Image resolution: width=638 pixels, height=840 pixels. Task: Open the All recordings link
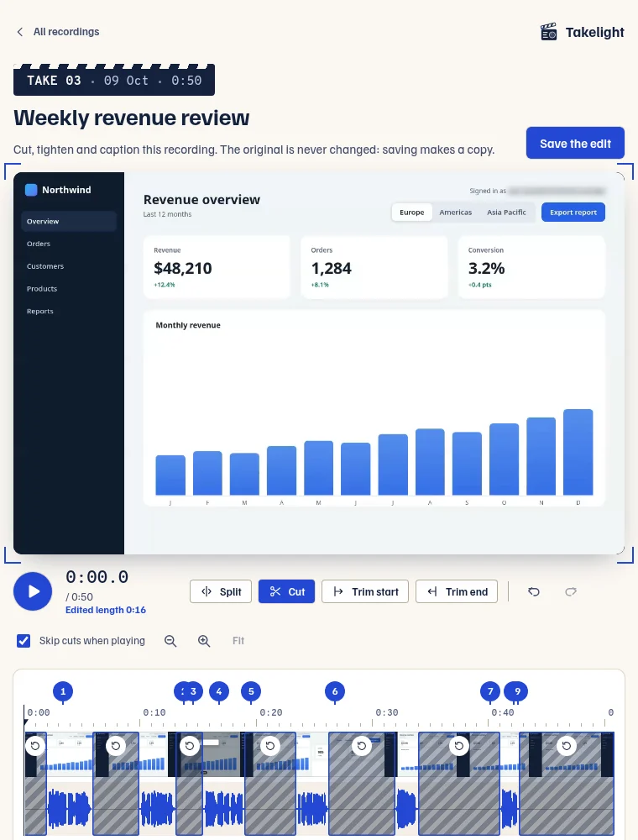(65, 32)
